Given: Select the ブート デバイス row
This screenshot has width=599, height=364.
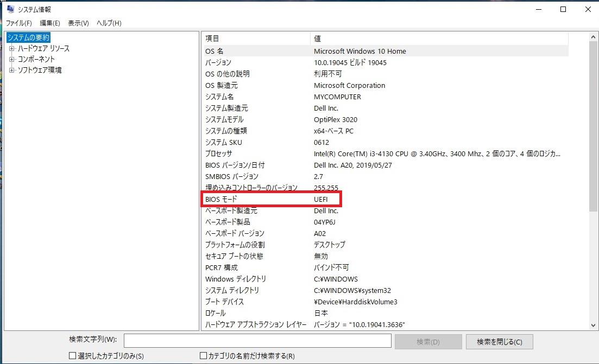Looking at the screenshot, I should point(385,302).
